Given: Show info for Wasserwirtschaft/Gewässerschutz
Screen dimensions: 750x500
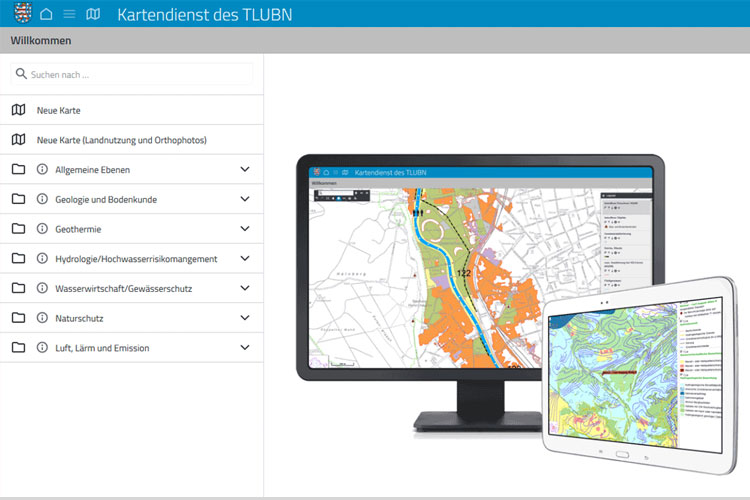Looking at the screenshot, I should 42,288.
